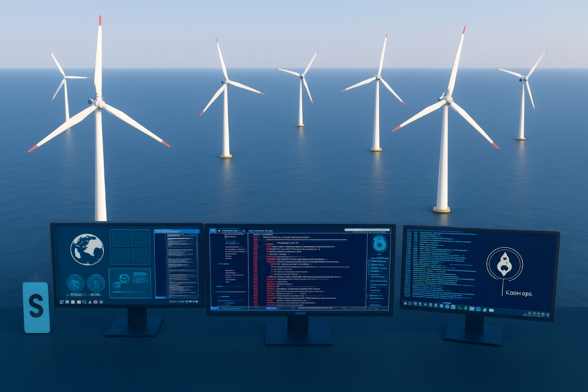This screenshot has height=392, width=588.
Task: Select the blue tab at center monitor's top-left
Action: point(212,230)
